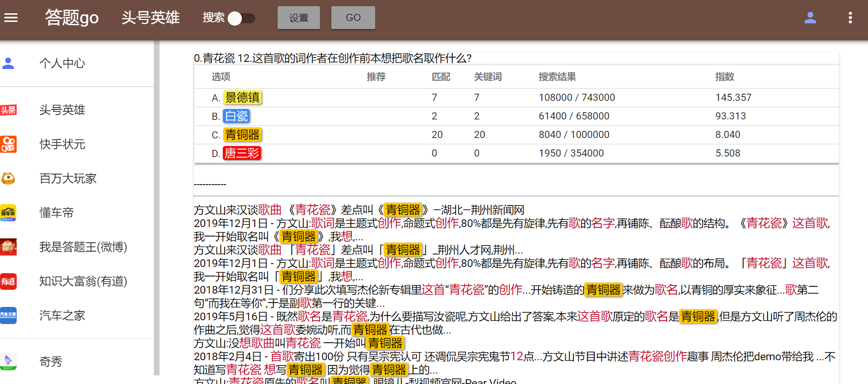The image size is (868, 384).
Task: Click the 懂车帝 yellow icon
Action: point(9,213)
